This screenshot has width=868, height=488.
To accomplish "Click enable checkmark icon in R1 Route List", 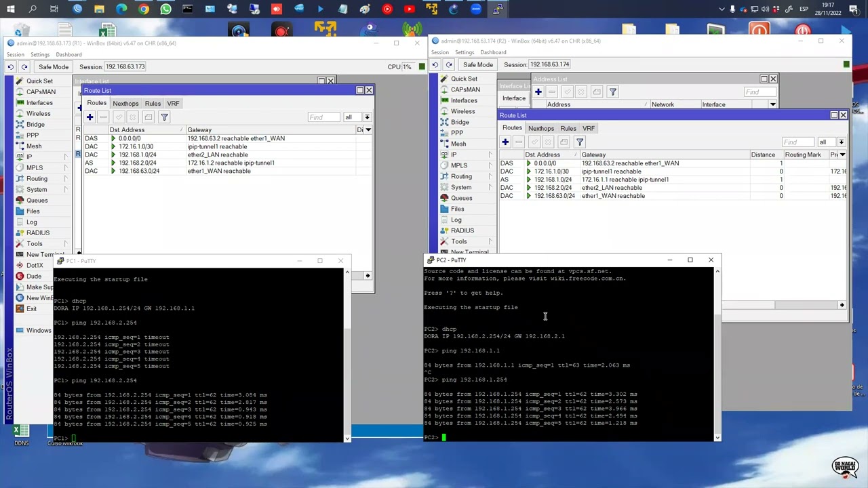I will coord(119,117).
